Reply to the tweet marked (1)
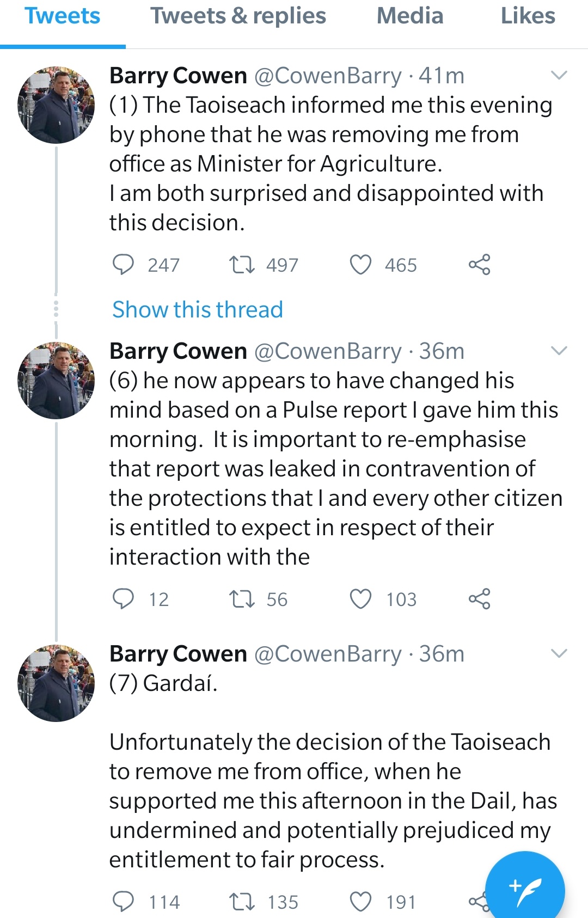 123,265
